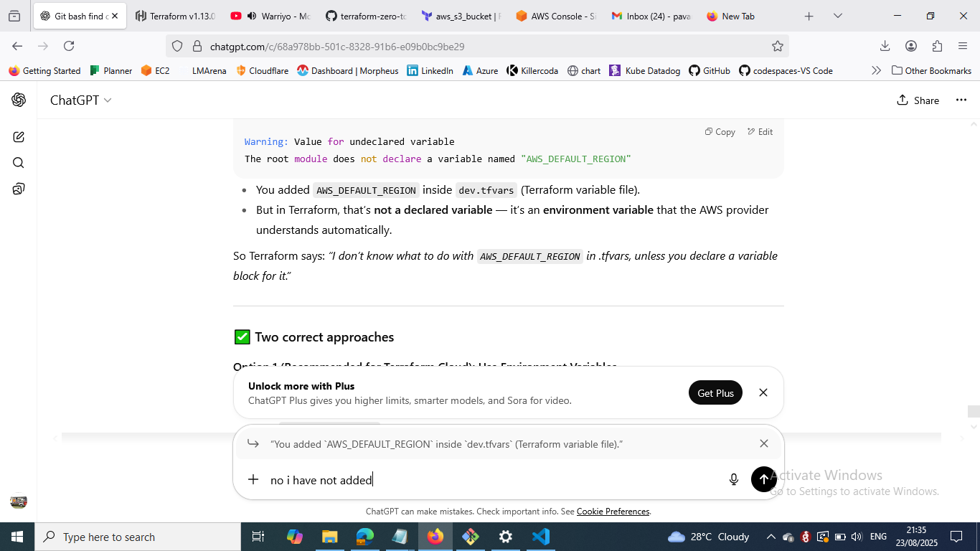The width and height of the screenshot is (980, 551).
Task: Open the list all tabs dropdown
Action: (x=837, y=16)
